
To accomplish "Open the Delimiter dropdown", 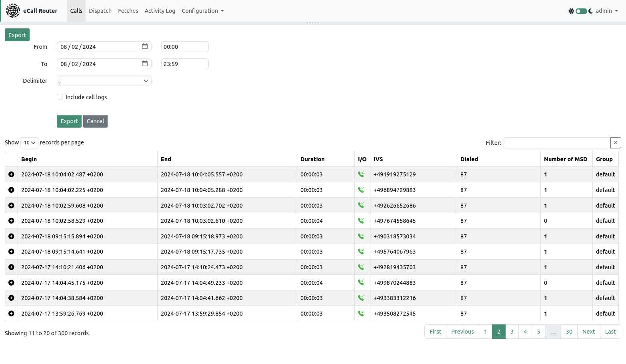I will 104,81.
